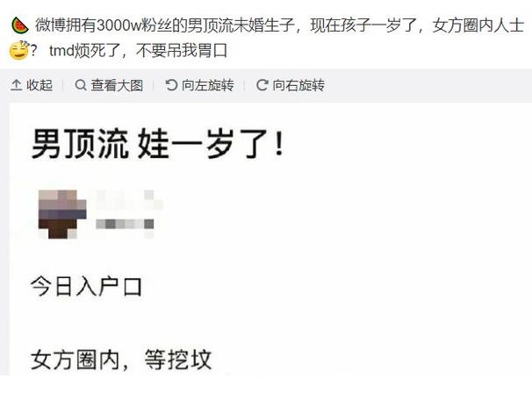
Task: Collapse the image with 收起
Action: (32, 85)
